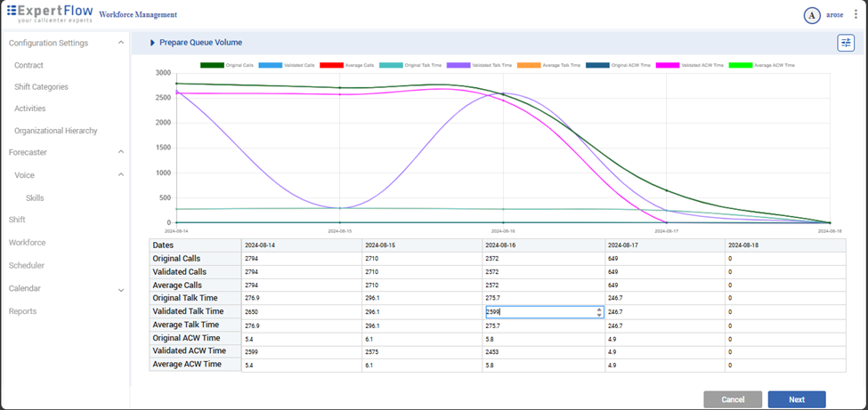Collapse the Configuration Settings section

coord(121,43)
